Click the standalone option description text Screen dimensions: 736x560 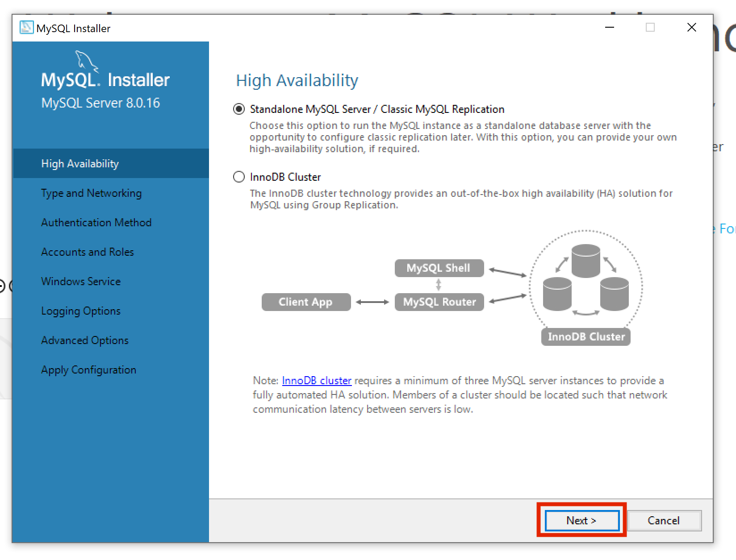[x=463, y=137]
